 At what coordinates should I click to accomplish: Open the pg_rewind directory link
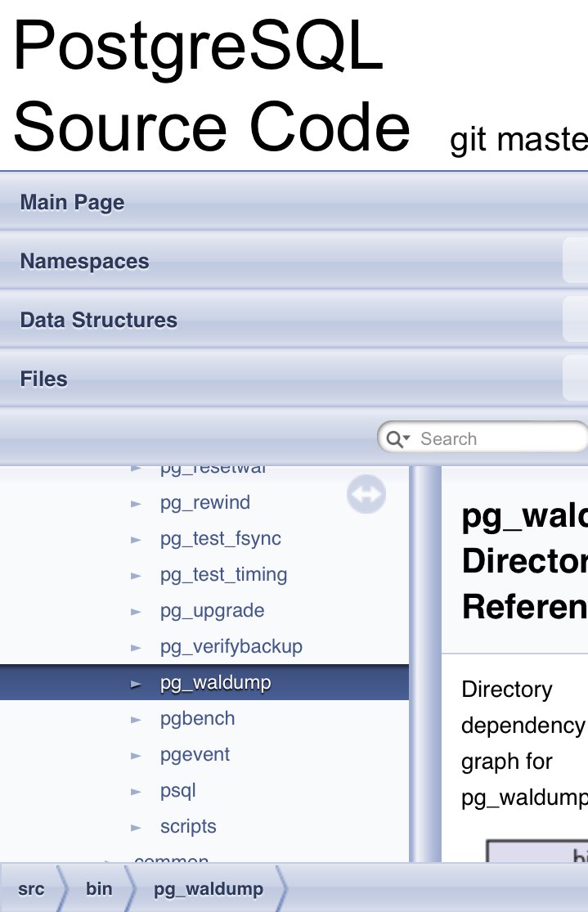[x=204, y=502]
